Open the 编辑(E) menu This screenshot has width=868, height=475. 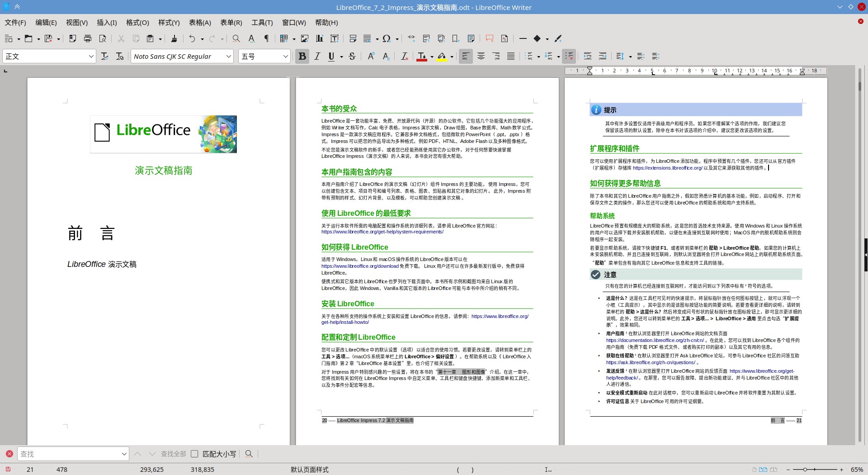coord(46,23)
